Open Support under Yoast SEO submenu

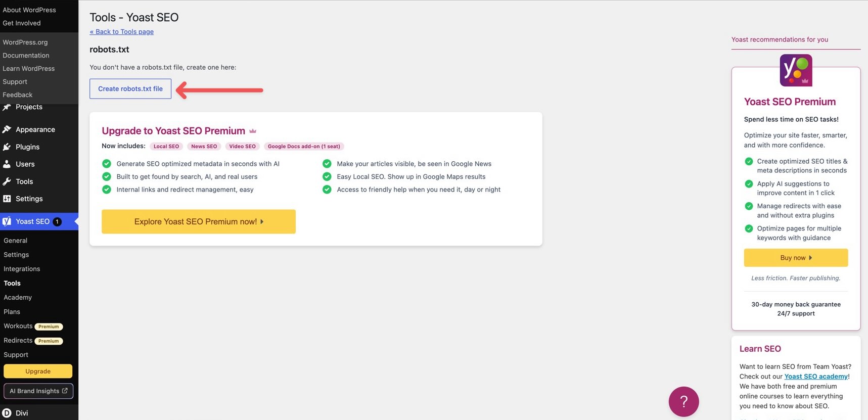[16, 355]
